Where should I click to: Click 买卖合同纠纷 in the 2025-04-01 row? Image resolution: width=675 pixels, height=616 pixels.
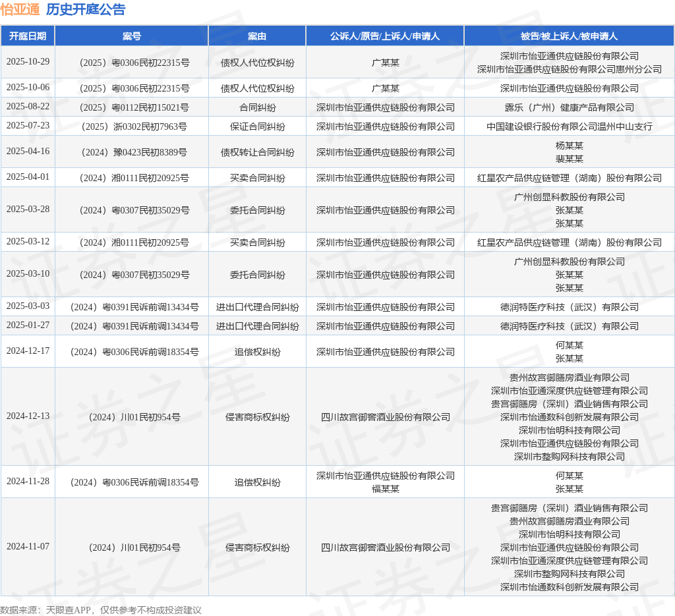coord(258,178)
